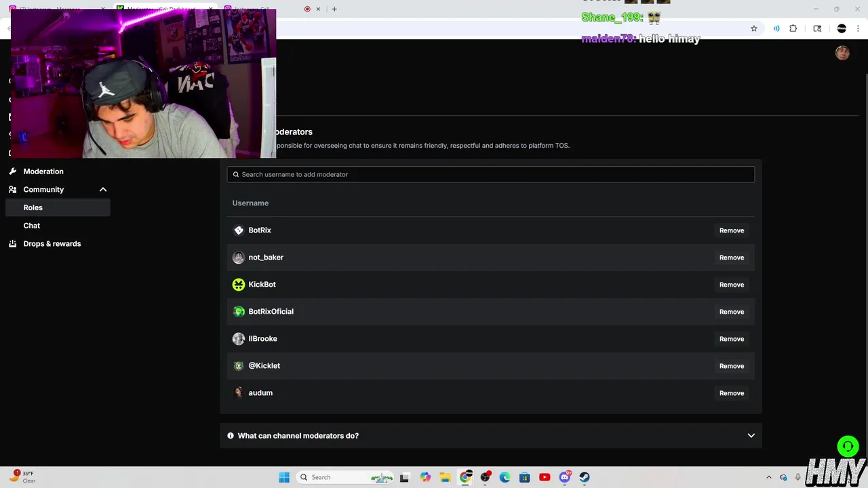Click the not_baker username text
The width and height of the screenshot is (868, 488).
coord(266,258)
